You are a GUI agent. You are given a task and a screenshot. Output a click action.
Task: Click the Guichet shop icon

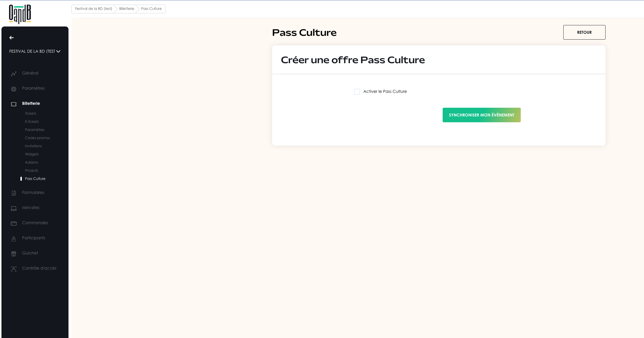point(14,254)
